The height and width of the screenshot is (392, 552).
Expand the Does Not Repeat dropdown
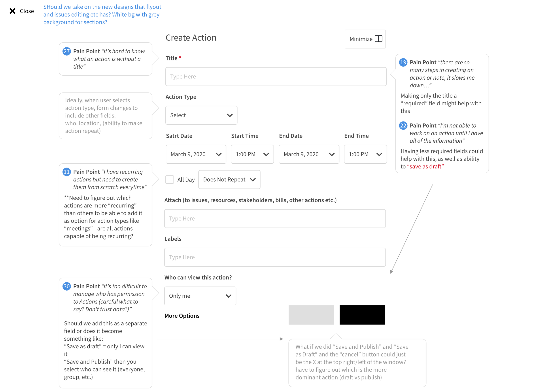pos(229,180)
